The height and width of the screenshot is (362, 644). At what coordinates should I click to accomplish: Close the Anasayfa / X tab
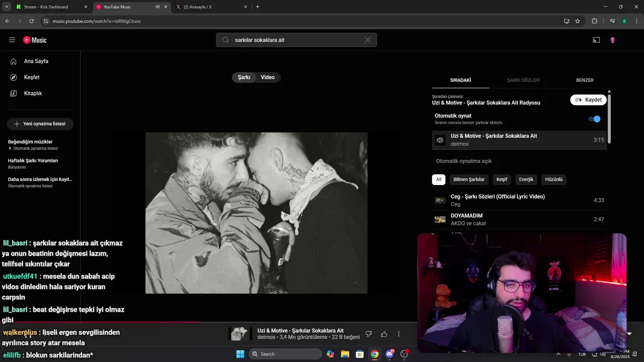[246, 7]
